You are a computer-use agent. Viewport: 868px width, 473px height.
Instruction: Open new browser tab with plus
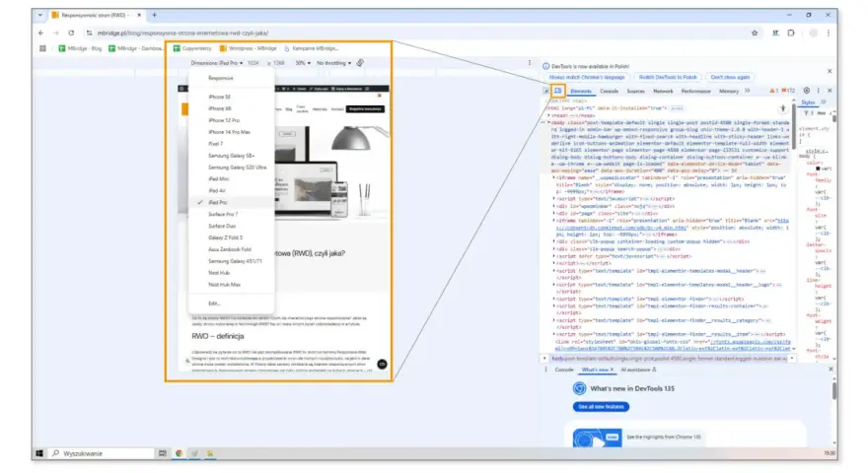pyautogui.click(x=155, y=15)
